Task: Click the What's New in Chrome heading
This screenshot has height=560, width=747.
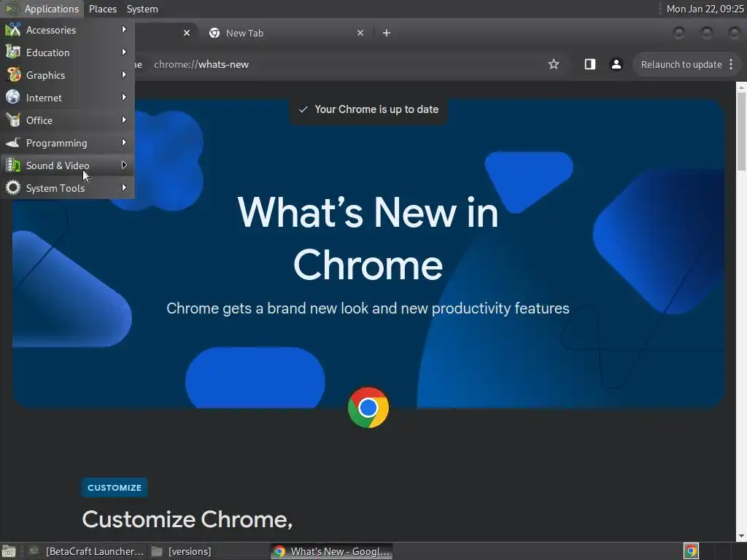Action: click(x=368, y=238)
